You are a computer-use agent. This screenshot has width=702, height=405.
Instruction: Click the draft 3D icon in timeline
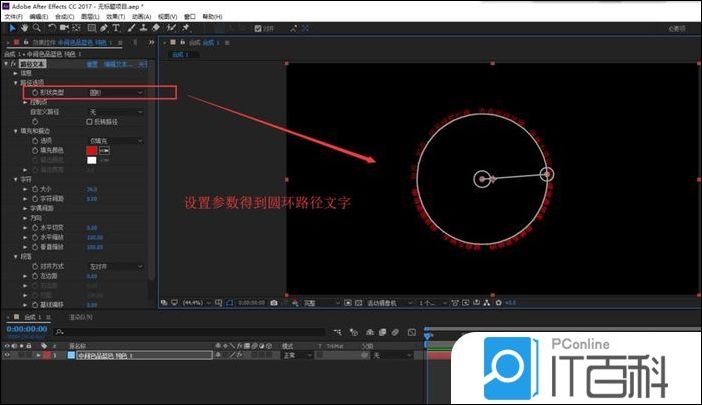[x=354, y=332]
